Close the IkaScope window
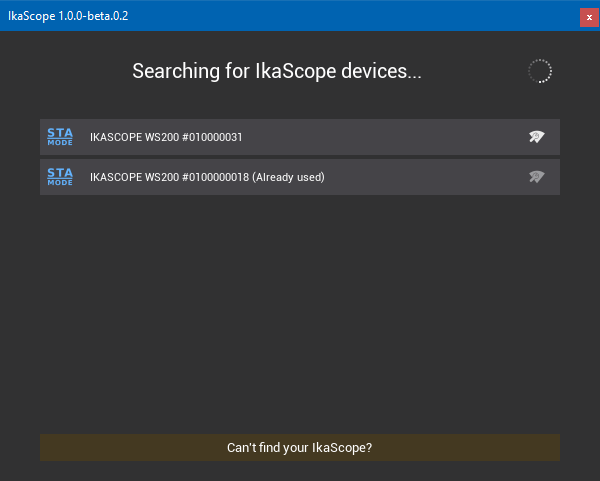 click(589, 18)
